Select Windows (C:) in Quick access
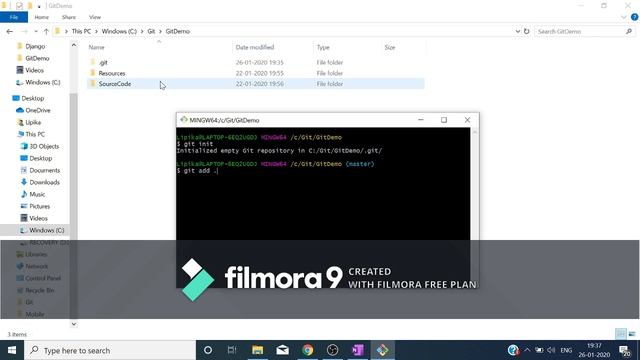This screenshot has height=360, width=640. 42,82
